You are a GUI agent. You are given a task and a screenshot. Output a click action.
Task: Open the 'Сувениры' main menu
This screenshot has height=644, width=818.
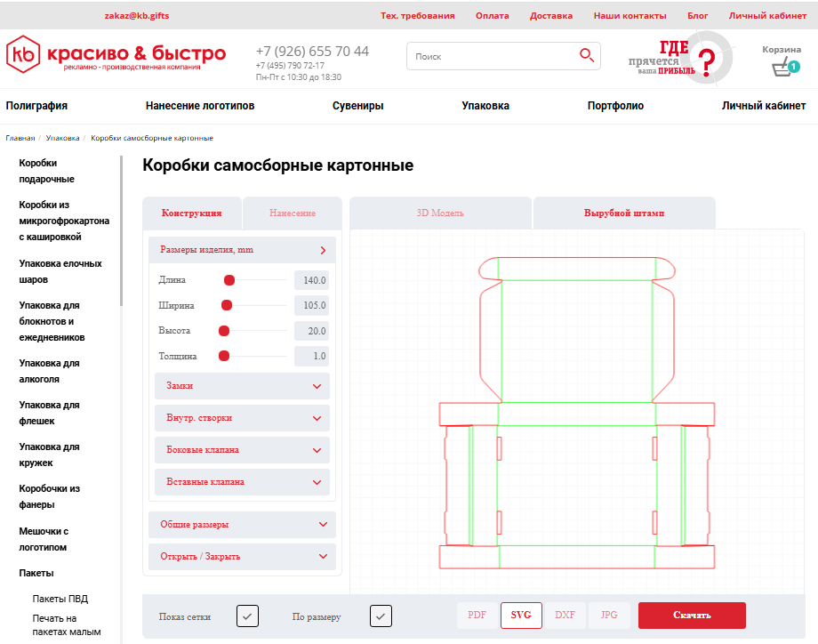pyautogui.click(x=357, y=106)
